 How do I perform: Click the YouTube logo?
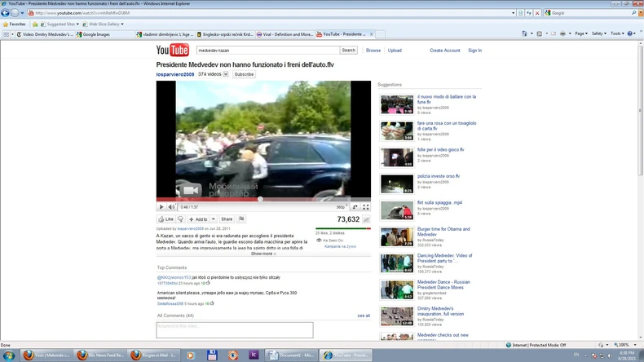173,51
